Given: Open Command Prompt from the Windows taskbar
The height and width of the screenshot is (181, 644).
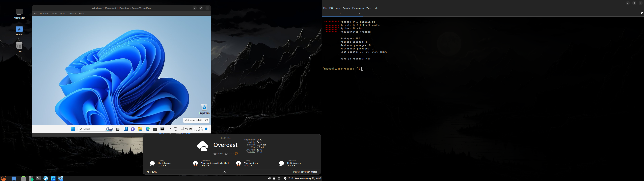Looking at the screenshot, I should tap(163, 129).
